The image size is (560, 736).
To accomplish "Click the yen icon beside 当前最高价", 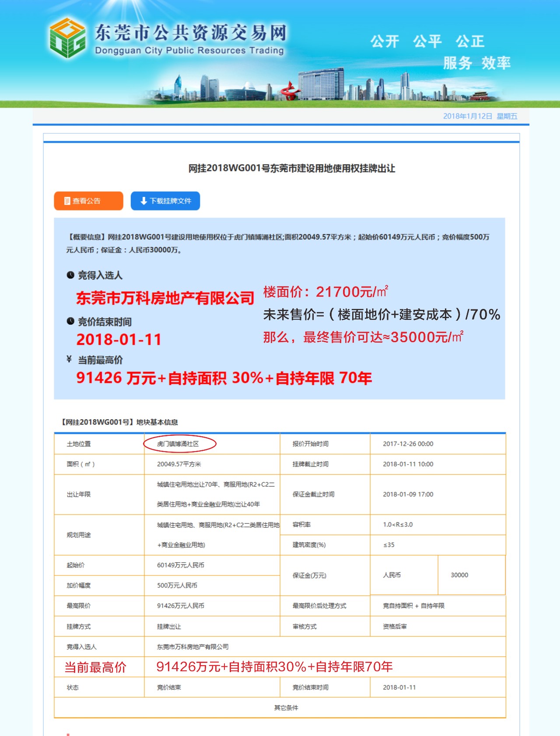I will pos(69,359).
